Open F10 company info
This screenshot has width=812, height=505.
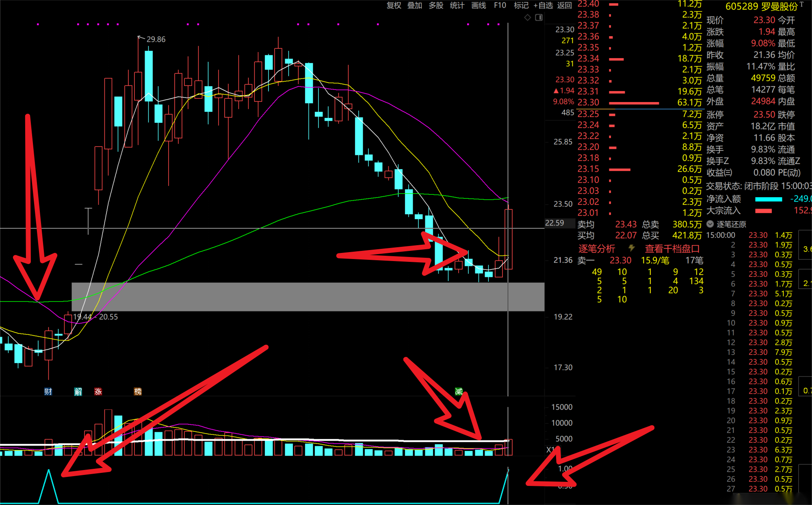pos(500,5)
